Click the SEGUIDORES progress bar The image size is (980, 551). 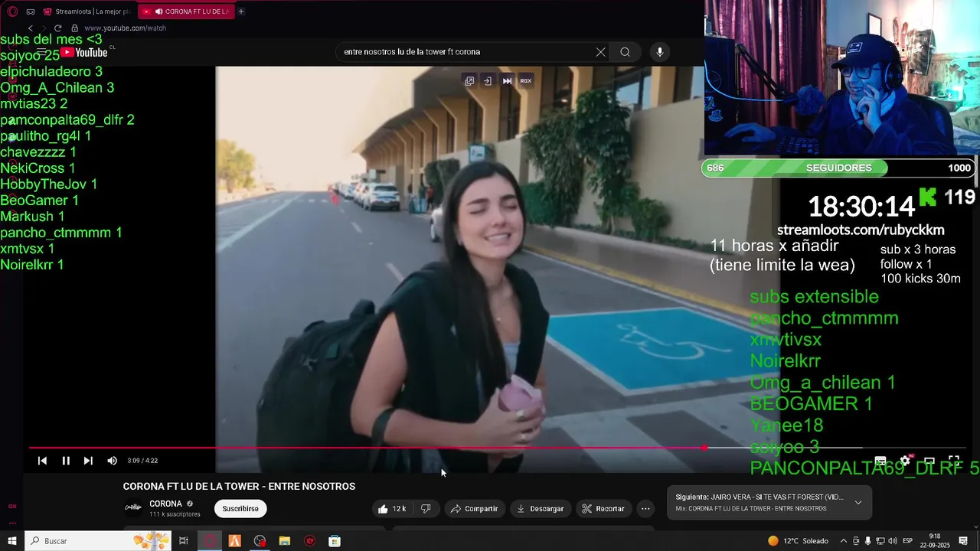(x=838, y=168)
